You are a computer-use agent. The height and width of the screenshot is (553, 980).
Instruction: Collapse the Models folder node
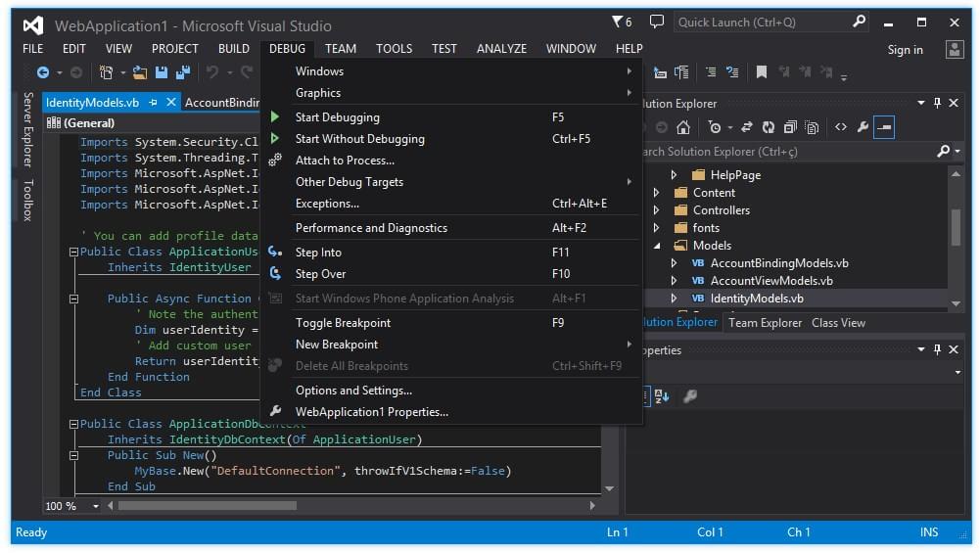[657, 246]
